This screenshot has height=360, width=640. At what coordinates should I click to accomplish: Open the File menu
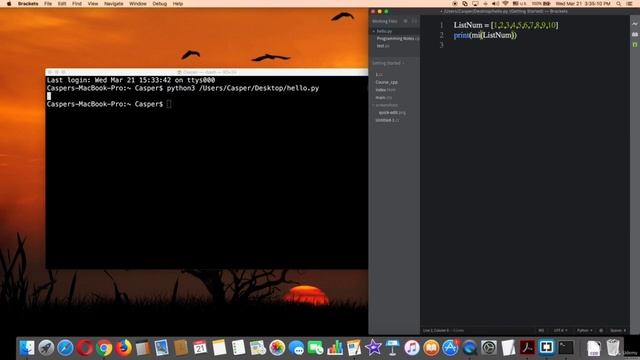tap(48, 4)
